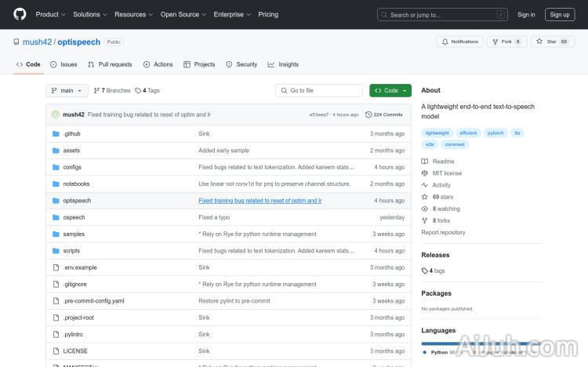Click the GitHub logo icon
This screenshot has height=367, width=588.
coord(20,14)
